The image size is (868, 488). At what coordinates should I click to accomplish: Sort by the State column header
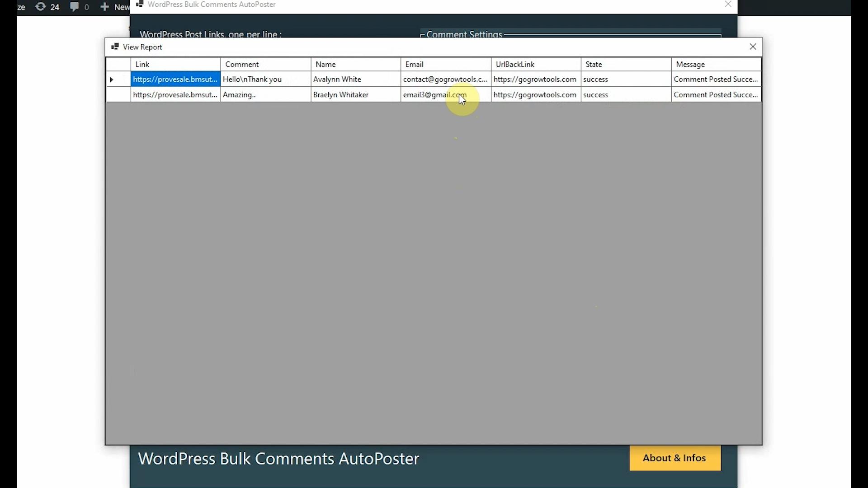(593, 64)
